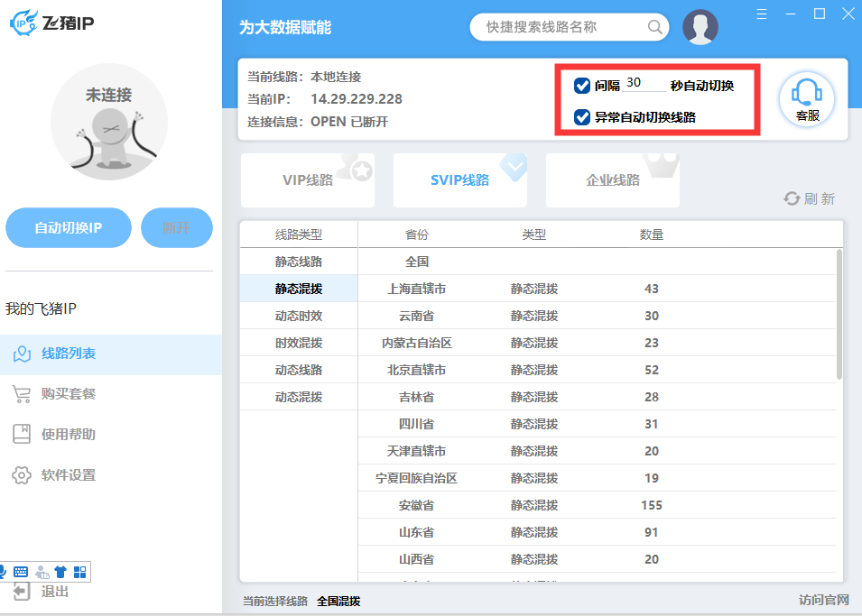Switch to the 企业线路 tab
Screen dimensions: 862x616
(x=613, y=179)
